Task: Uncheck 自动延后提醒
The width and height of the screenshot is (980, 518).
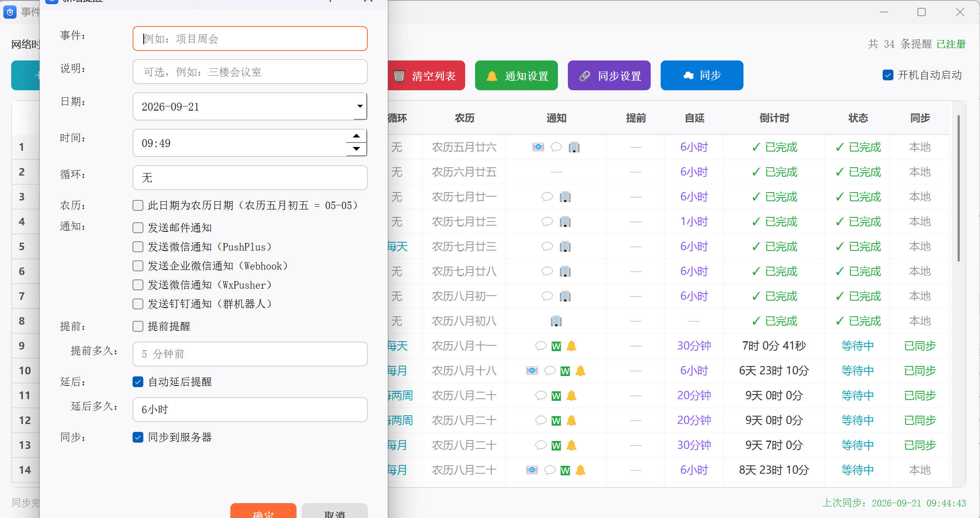Action: (138, 382)
